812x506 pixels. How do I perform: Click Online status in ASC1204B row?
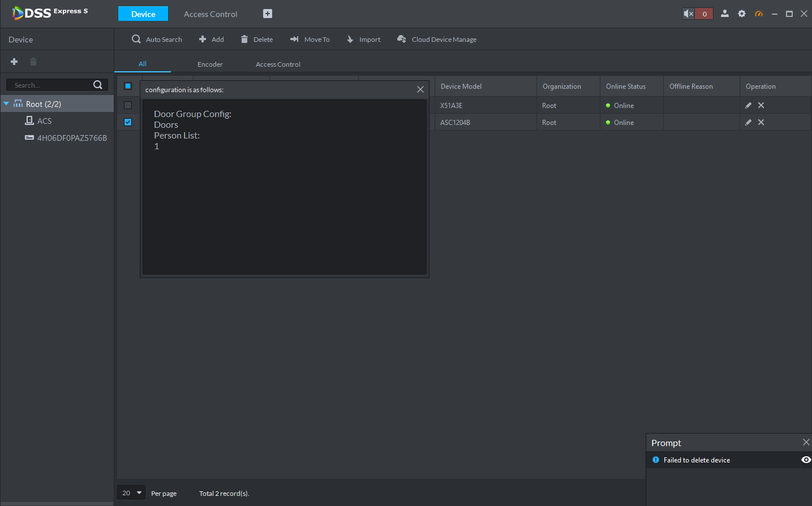click(620, 123)
